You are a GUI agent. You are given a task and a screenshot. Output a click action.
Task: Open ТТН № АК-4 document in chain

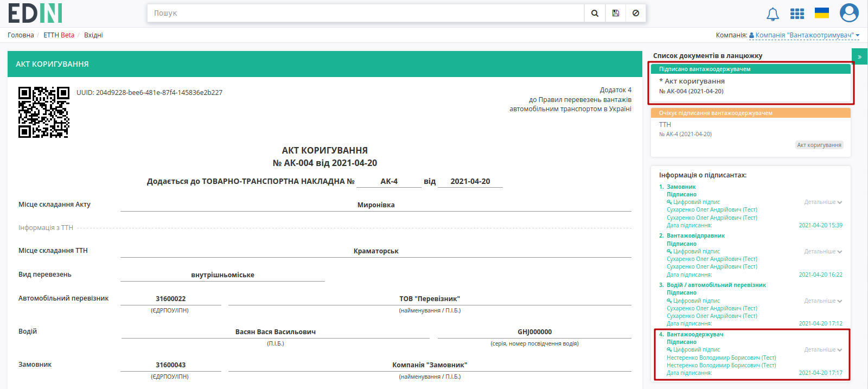751,132
